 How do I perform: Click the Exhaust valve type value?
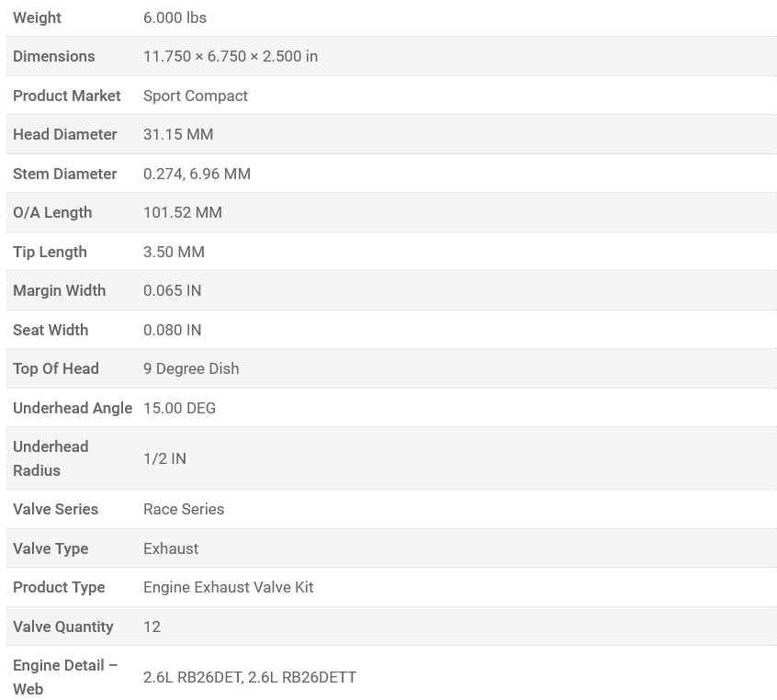point(171,548)
